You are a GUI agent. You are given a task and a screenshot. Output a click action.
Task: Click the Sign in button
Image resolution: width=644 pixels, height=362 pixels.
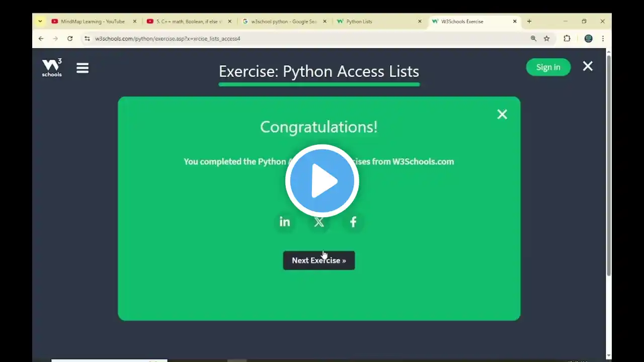point(548,67)
